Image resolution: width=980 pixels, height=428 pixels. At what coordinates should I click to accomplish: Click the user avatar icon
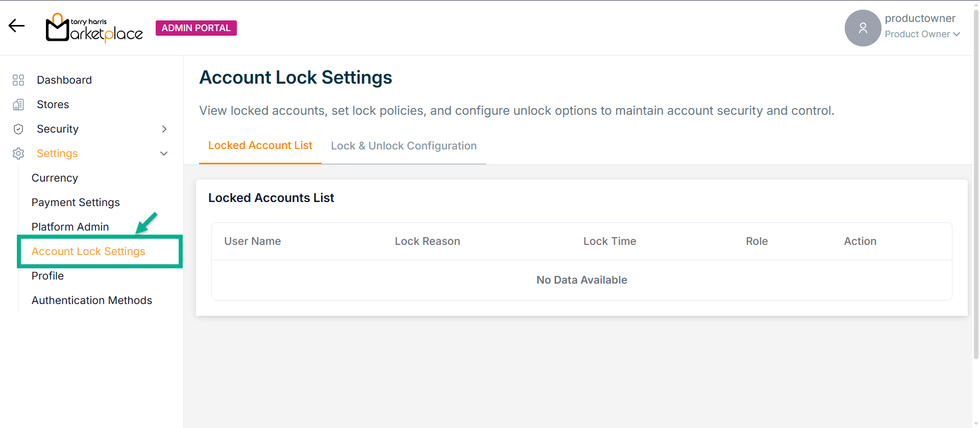pyautogui.click(x=863, y=28)
